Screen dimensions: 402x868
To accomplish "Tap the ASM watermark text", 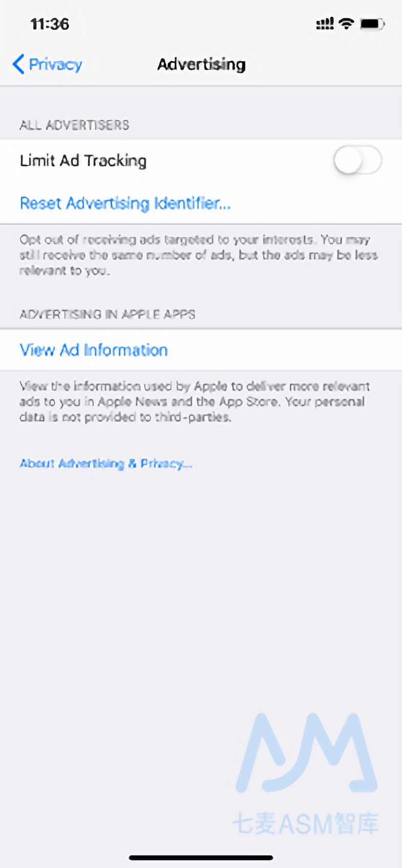I will (306, 824).
